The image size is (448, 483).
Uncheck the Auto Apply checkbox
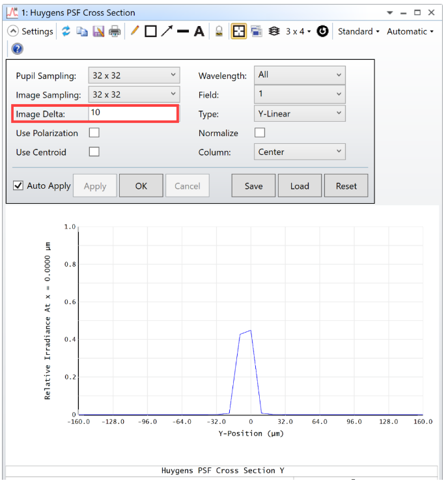[x=18, y=186]
